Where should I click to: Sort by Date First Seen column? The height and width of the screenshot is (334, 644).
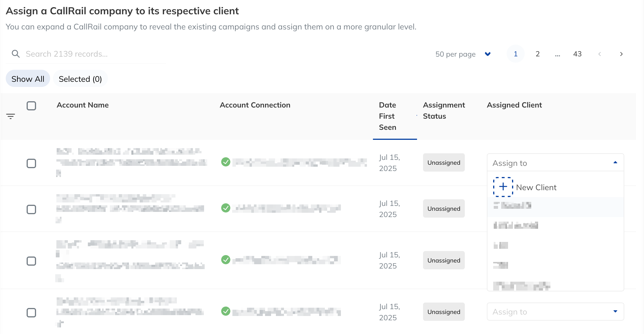(395, 116)
